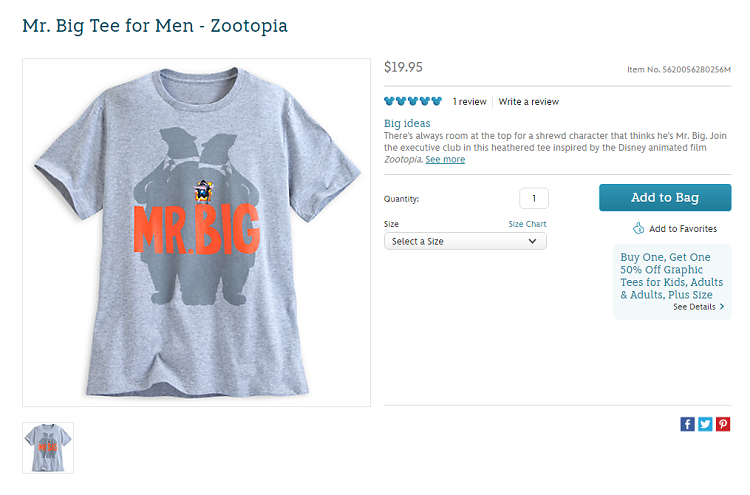Click the Add to Favorites icon
The height and width of the screenshot is (495, 750).
click(x=638, y=229)
